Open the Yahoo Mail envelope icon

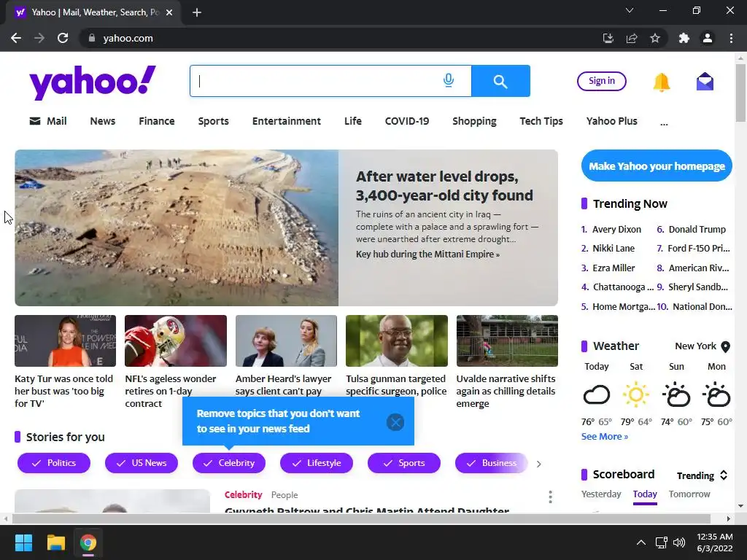click(x=705, y=82)
